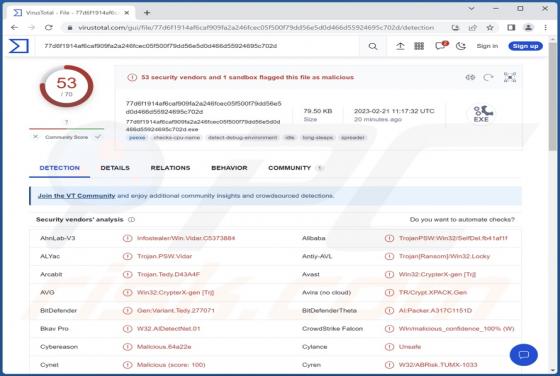Open the graph relationship icon
Viewport: 560px width, 376px height.
click(x=510, y=77)
